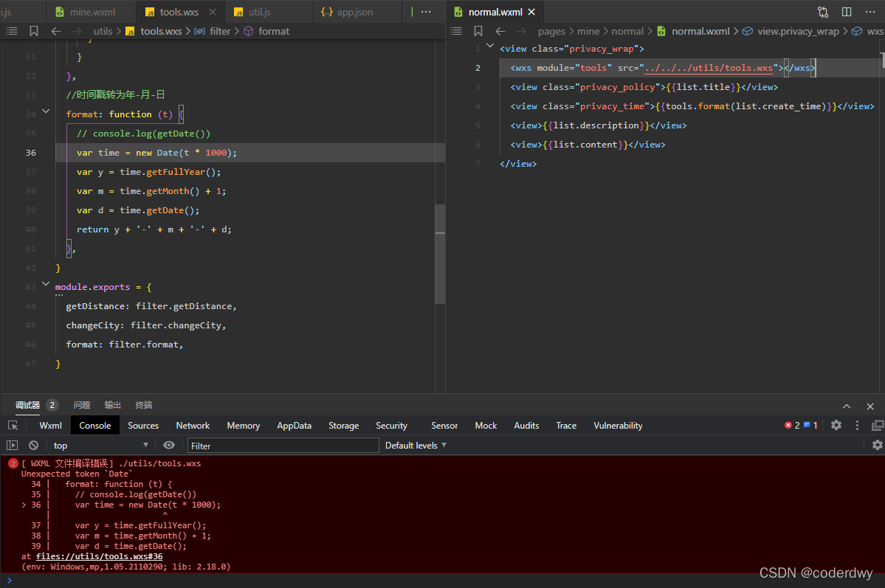Open the Network devtools tab
Image resolution: width=885 pixels, height=588 pixels.
(193, 426)
